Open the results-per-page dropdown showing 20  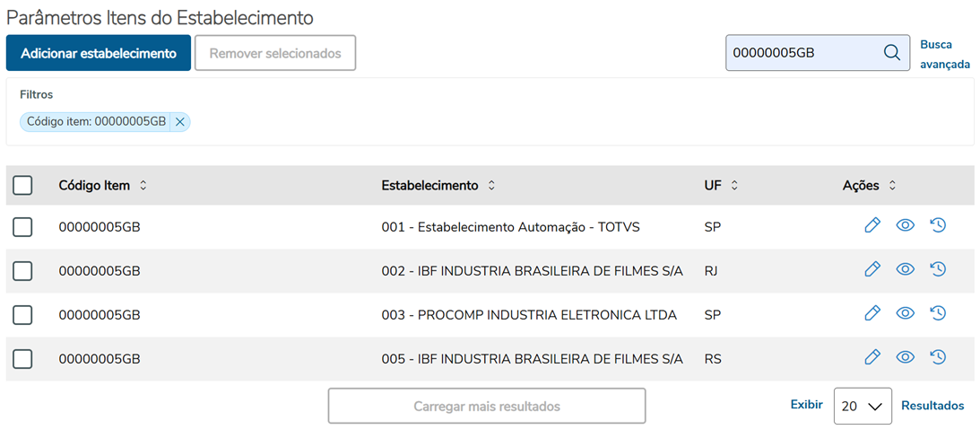pos(862,406)
